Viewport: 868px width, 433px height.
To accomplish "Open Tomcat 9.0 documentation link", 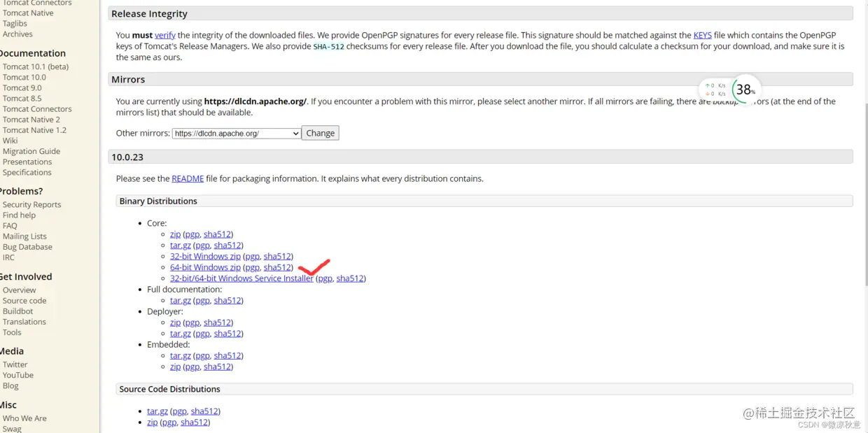I will [22, 88].
